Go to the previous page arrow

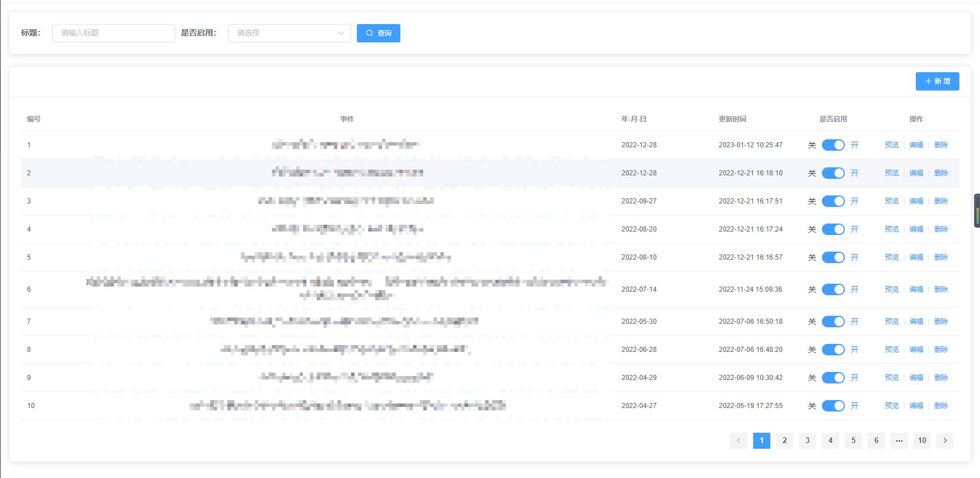click(x=739, y=441)
